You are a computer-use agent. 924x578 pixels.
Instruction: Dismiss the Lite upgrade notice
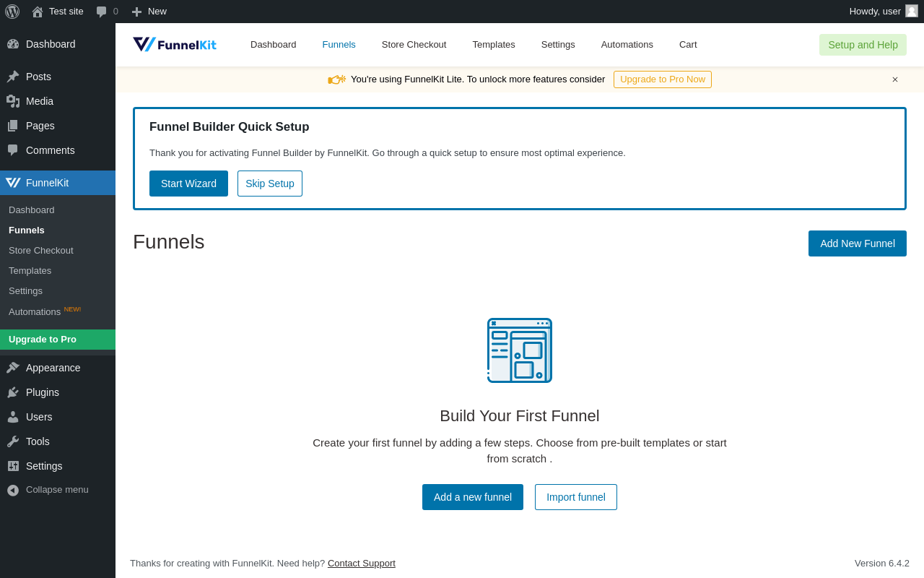[x=895, y=79]
